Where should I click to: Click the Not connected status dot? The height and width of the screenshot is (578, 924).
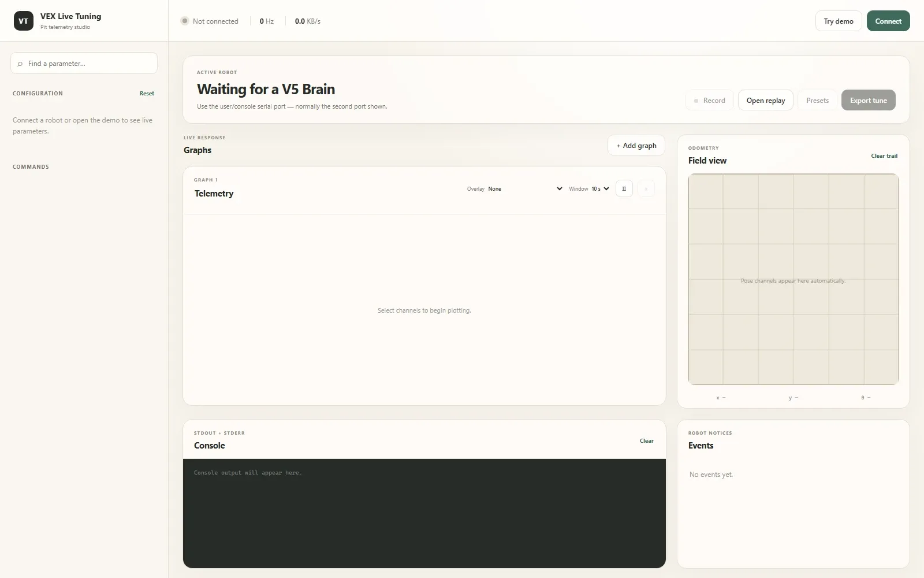(x=185, y=21)
